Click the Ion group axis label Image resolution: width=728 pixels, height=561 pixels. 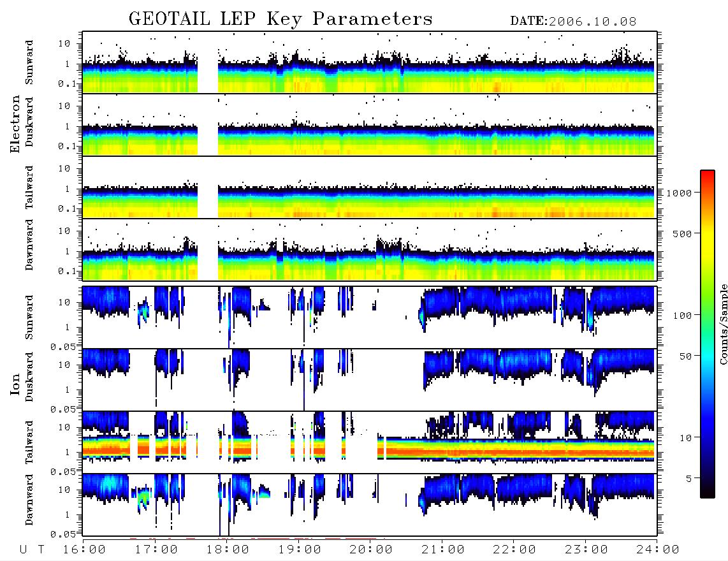15,384
